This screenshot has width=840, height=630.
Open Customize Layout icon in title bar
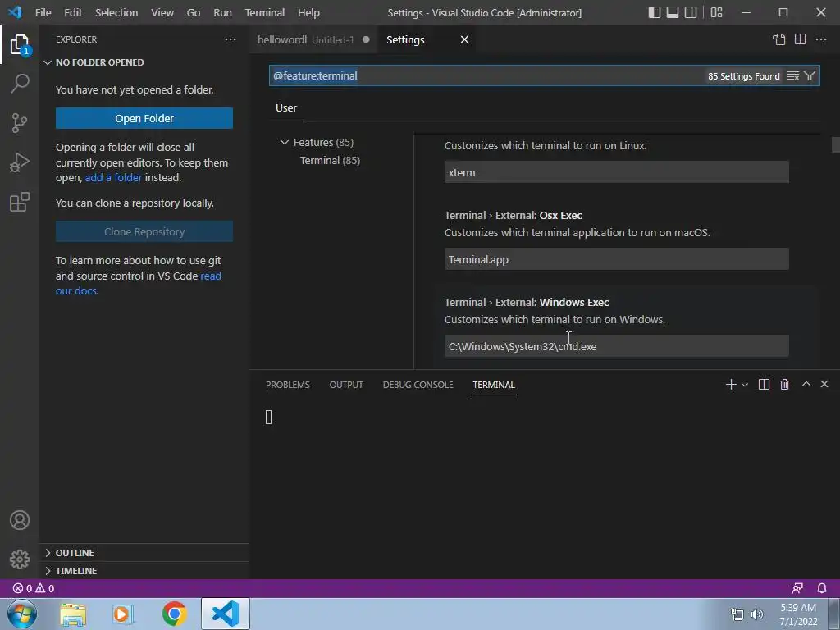click(716, 12)
